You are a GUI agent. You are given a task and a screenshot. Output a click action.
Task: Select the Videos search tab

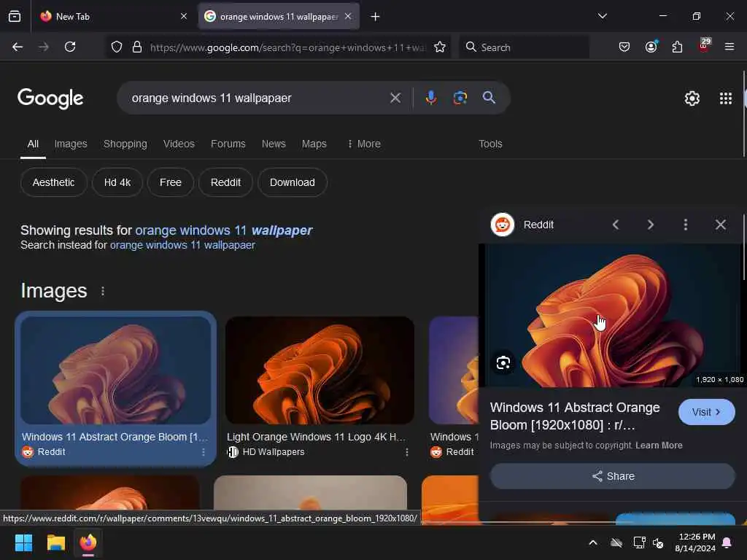[179, 144]
